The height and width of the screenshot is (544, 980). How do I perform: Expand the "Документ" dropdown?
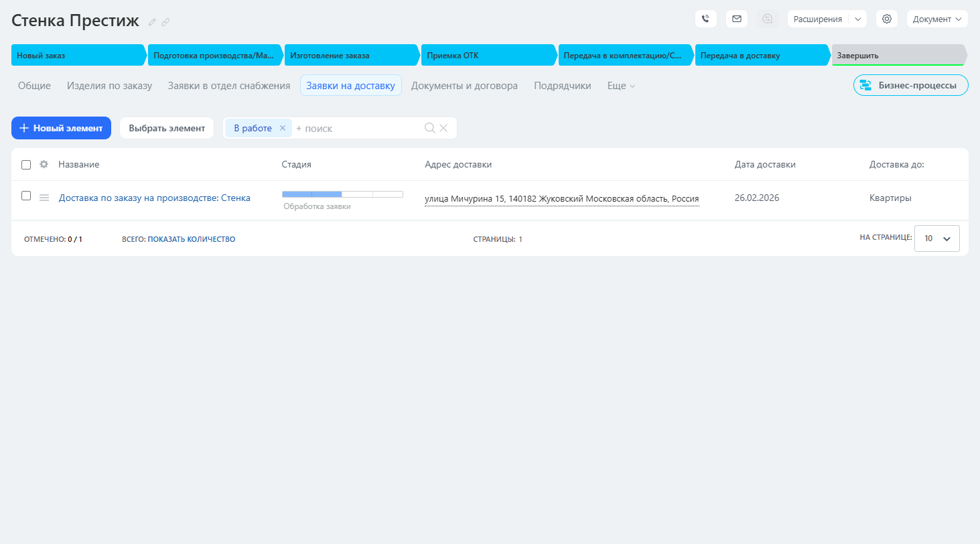click(936, 19)
